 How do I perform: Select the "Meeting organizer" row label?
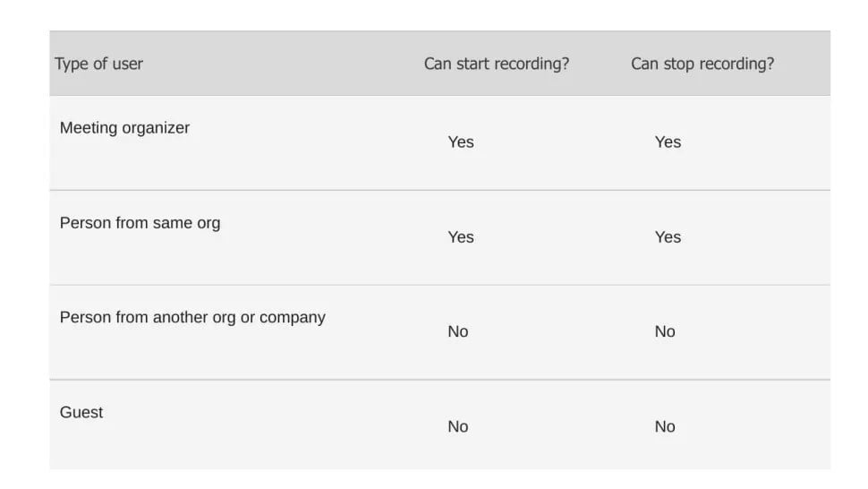pyautogui.click(x=124, y=128)
